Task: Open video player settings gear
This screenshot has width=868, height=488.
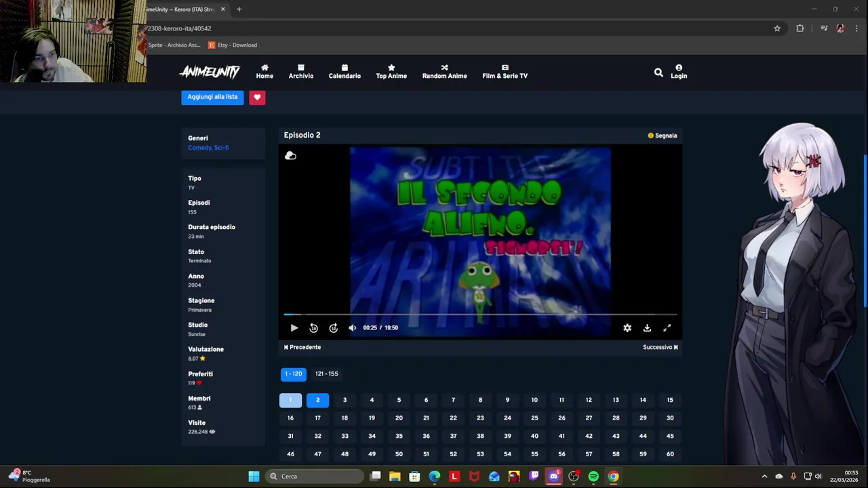Action: 627,328
